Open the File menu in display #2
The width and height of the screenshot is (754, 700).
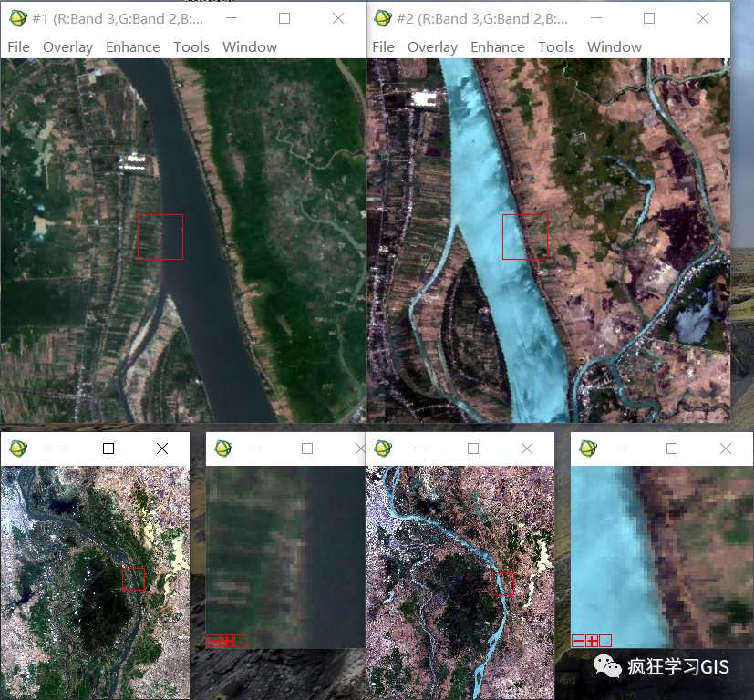[383, 47]
